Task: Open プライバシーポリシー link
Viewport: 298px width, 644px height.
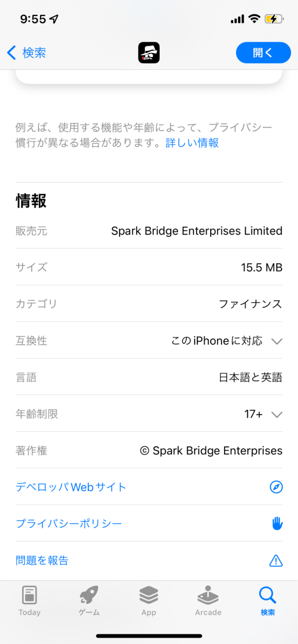Action: point(69,523)
